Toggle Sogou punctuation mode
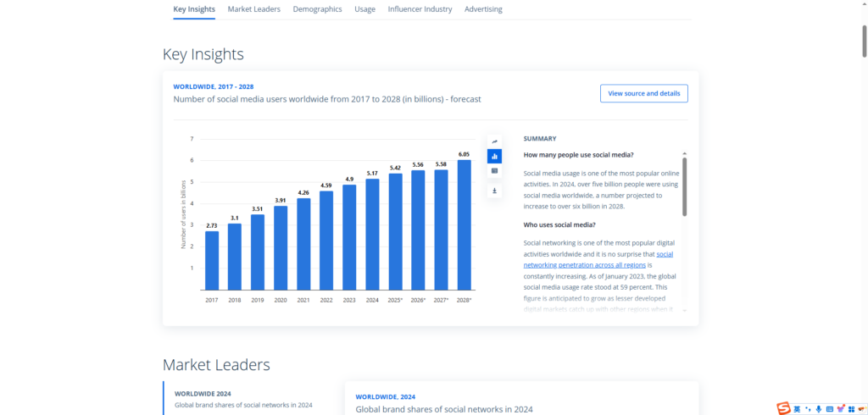This screenshot has width=868, height=415. (x=808, y=408)
